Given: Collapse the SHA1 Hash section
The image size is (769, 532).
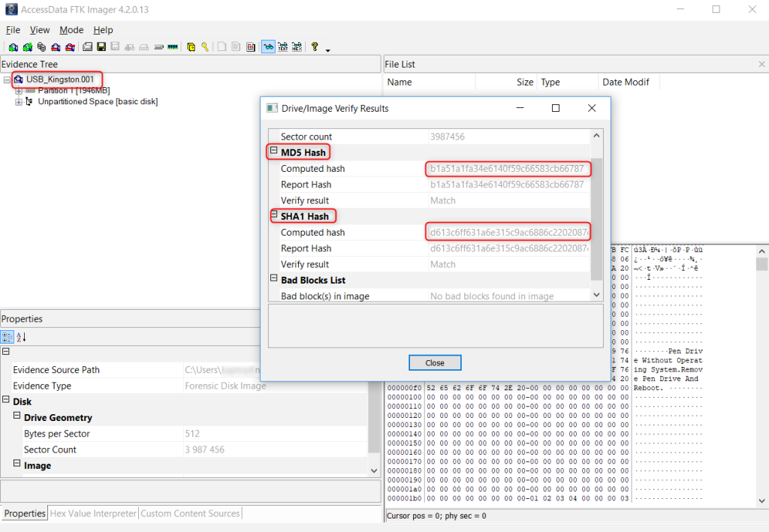Looking at the screenshot, I should [x=274, y=216].
